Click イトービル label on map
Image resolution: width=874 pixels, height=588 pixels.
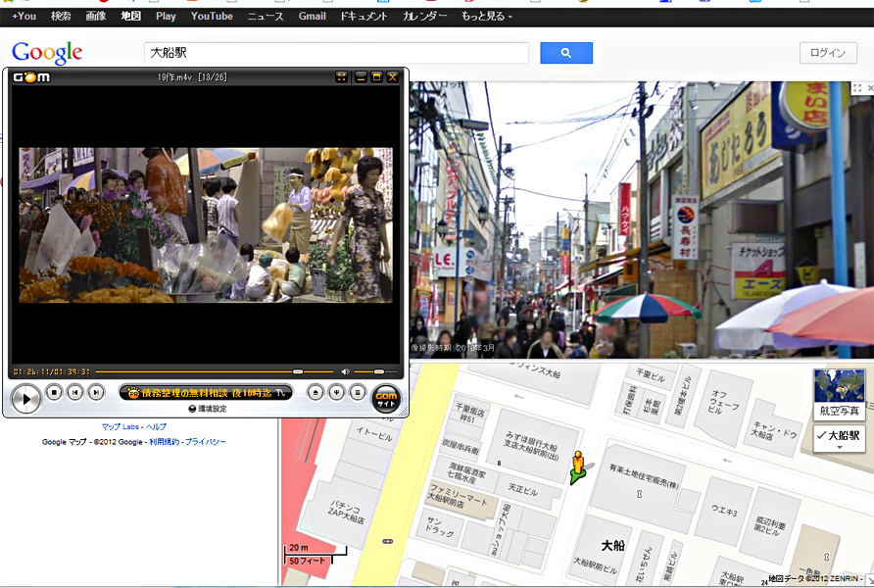point(374,433)
